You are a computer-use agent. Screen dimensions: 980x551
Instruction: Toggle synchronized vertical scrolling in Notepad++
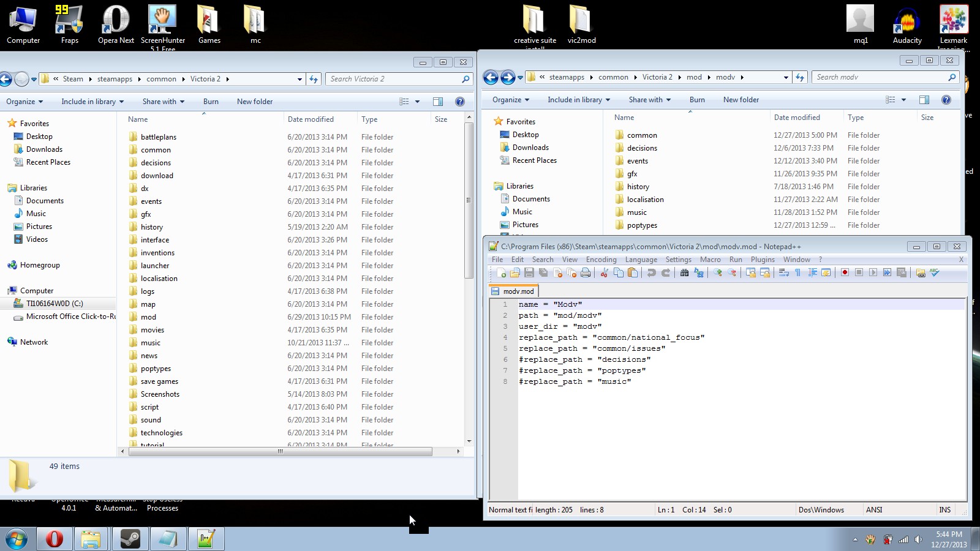[x=751, y=273]
